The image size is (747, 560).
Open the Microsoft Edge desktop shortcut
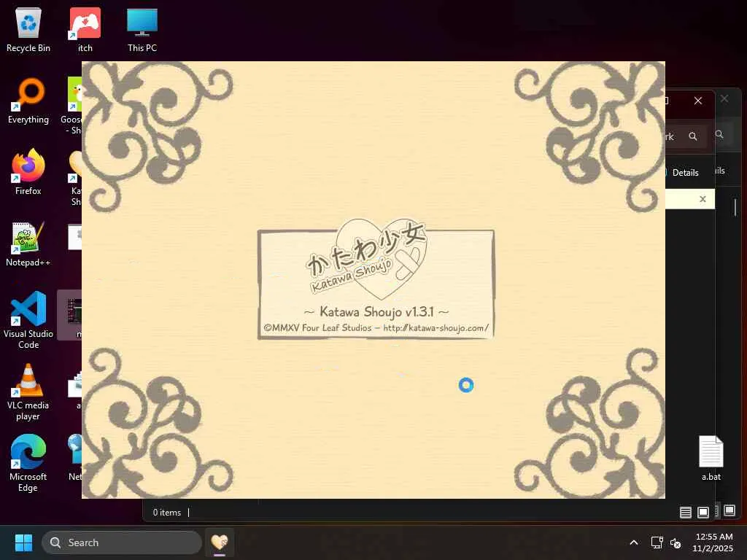(28, 463)
